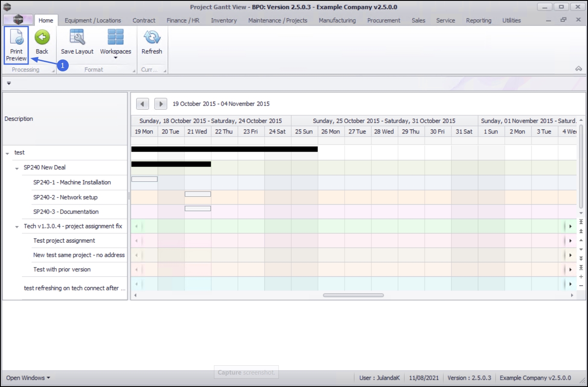The image size is (588, 387).
Task: Open the Manufacturing tab
Action: tap(337, 21)
